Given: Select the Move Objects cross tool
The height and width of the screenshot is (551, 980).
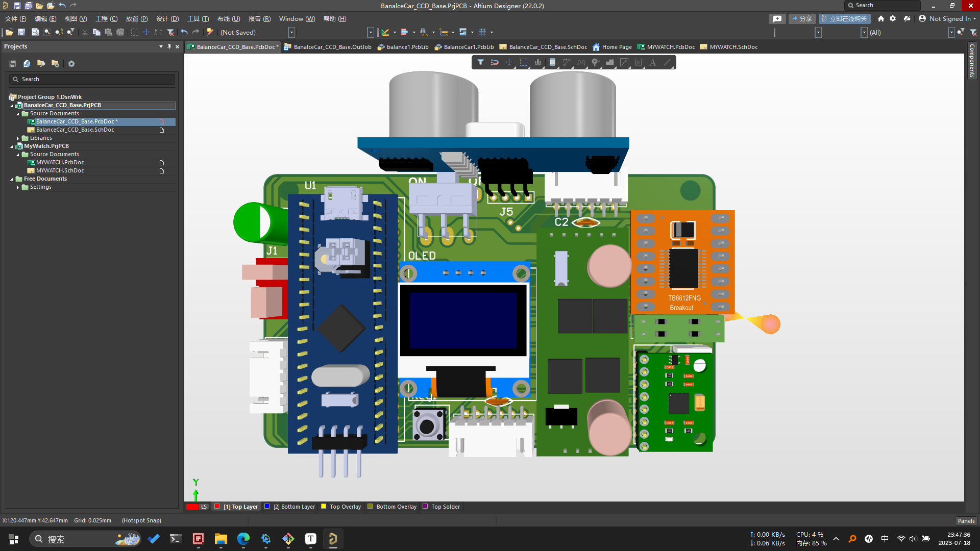Looking at the screenshot, I should [x=509, y=62].
